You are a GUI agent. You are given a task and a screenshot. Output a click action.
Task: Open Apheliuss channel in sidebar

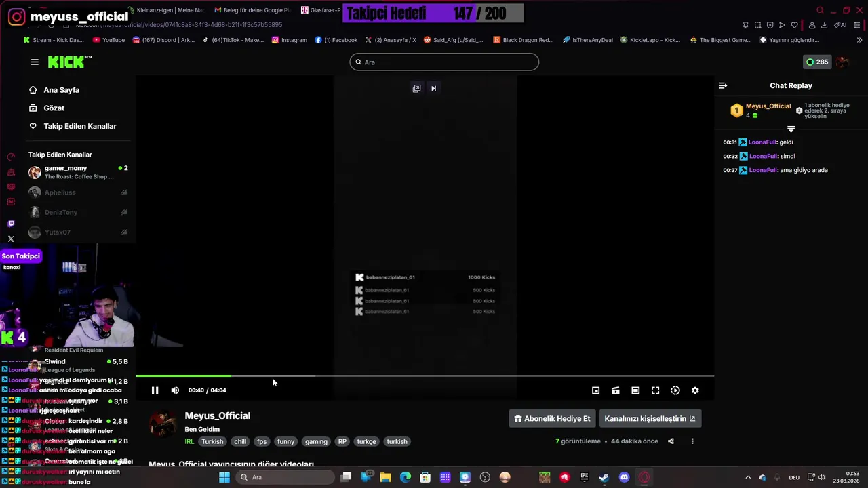[x=78, y=192]
